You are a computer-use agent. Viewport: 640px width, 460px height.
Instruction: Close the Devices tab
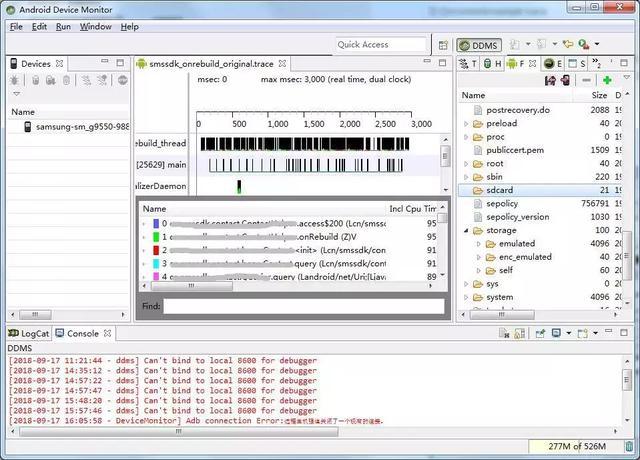click(60, 64)
